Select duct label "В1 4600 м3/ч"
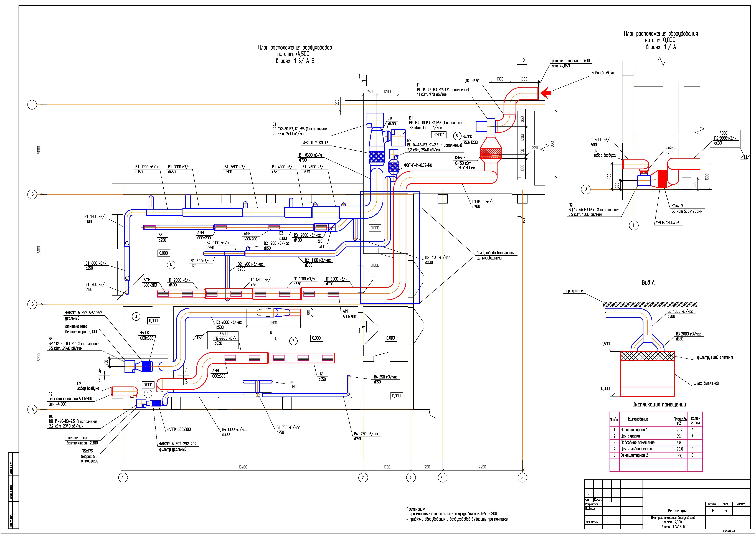 pos(314,167)
